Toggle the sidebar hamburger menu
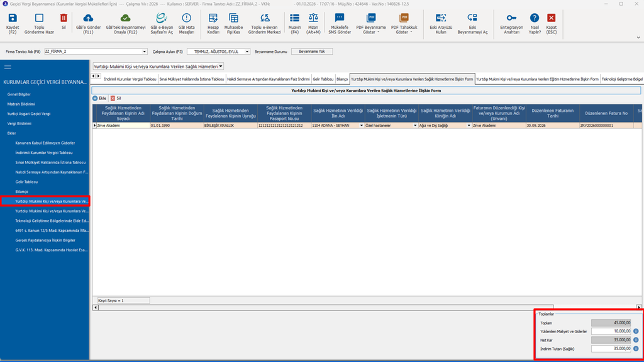 [8, 67]
